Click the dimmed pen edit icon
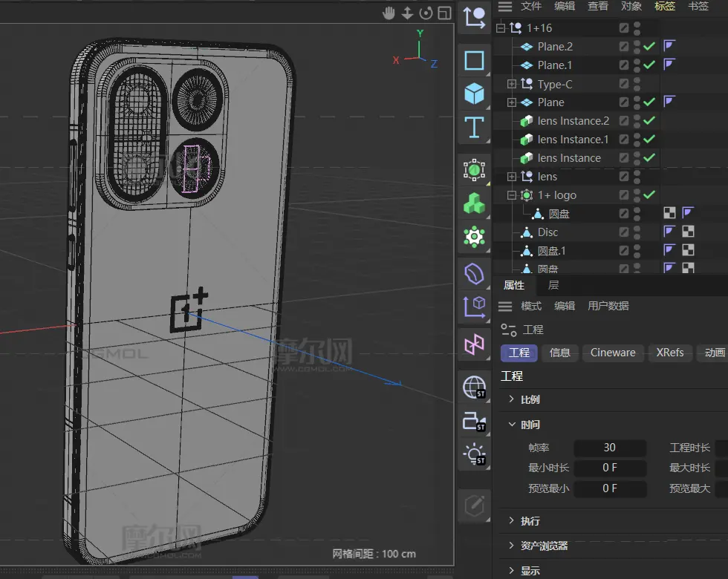The height and width of the screenshot is (579, 728). coord(474,506)
